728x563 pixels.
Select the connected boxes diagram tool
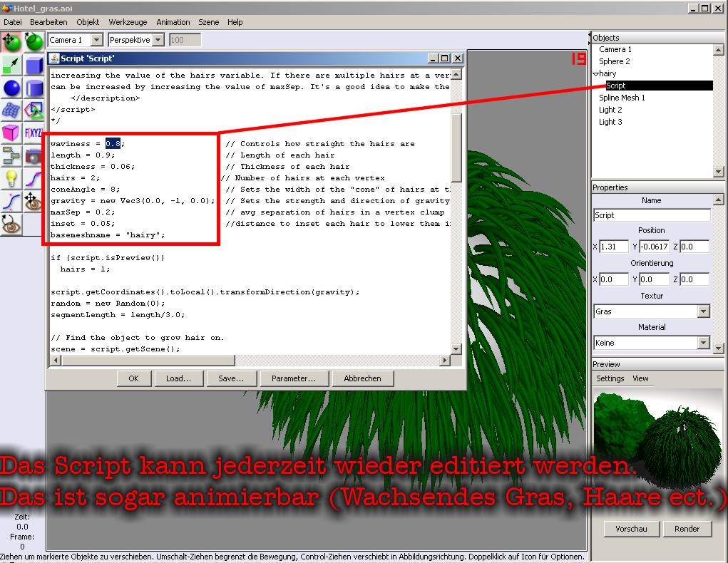[11, 156]
